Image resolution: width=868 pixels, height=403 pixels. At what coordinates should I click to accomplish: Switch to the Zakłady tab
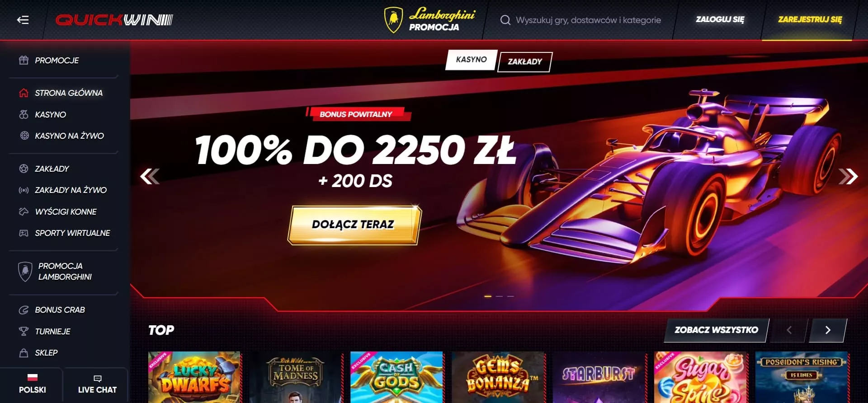pos(524,61)
